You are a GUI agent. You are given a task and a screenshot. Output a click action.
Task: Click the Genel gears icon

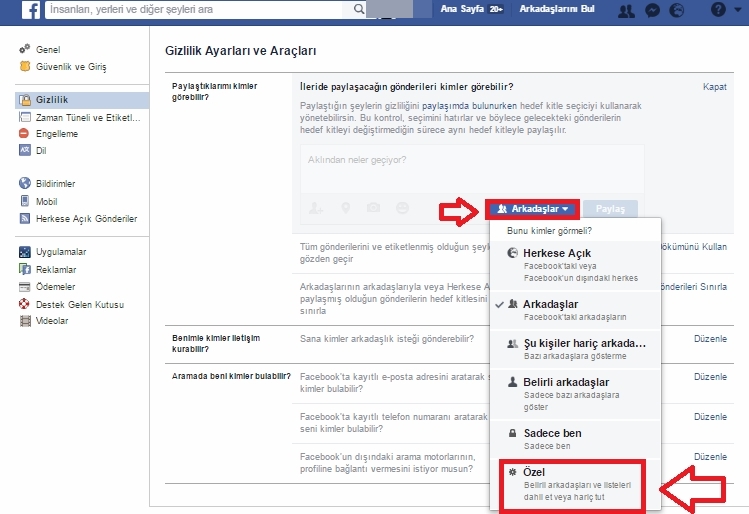(25, 49)
